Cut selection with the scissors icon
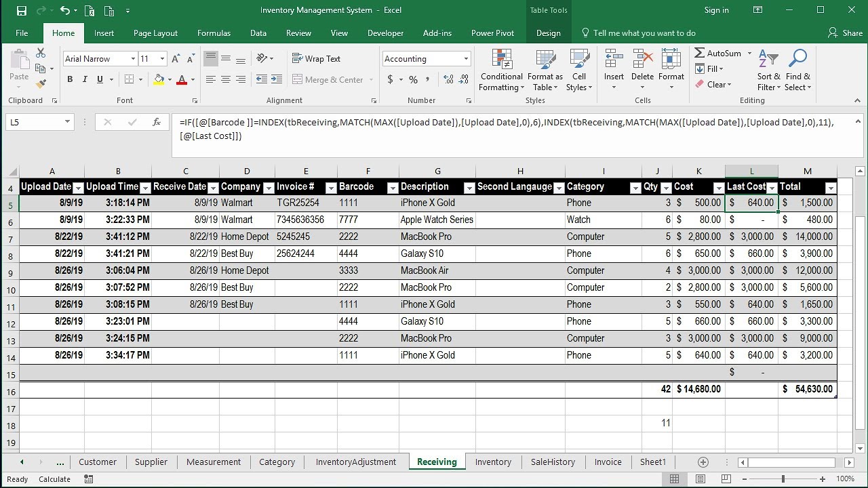Image resolution: width=868 pixels, height=488 pixels. [x=41, y=53]
